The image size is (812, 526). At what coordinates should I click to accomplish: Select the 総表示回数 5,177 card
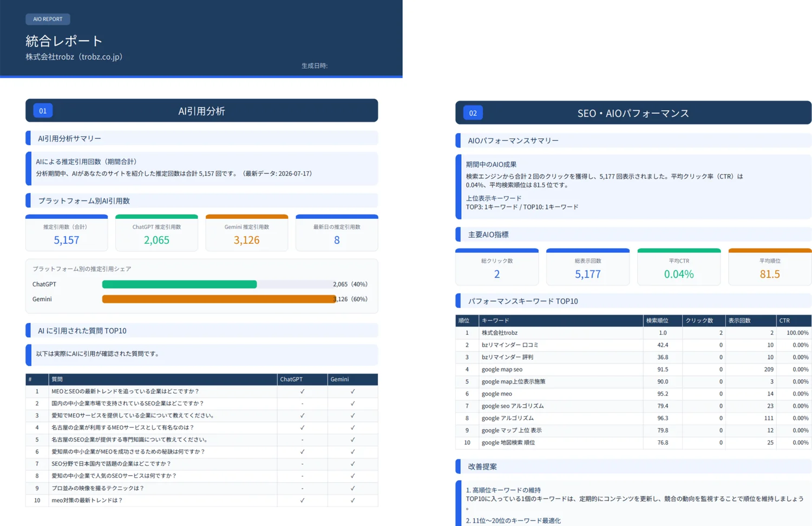point(588,267)
